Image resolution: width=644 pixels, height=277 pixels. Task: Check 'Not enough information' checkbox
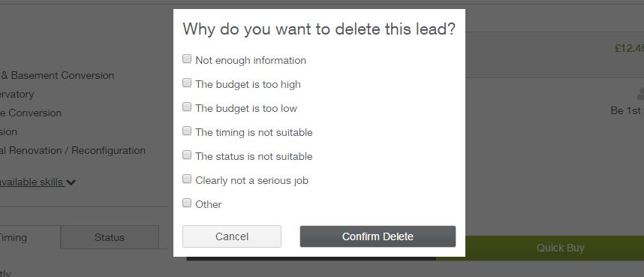coord(187,59)
